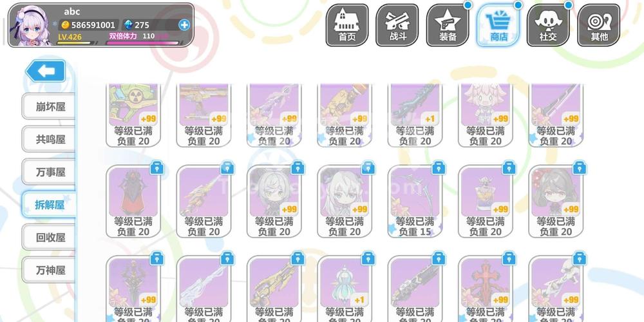Open the 社交 social icon

coord(548,25)
